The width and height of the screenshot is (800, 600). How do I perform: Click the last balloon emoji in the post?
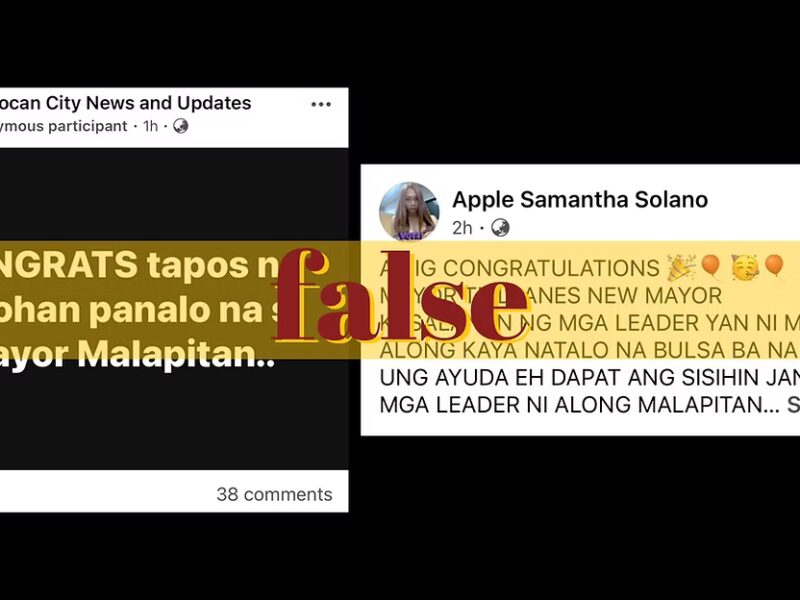(774, 266)
